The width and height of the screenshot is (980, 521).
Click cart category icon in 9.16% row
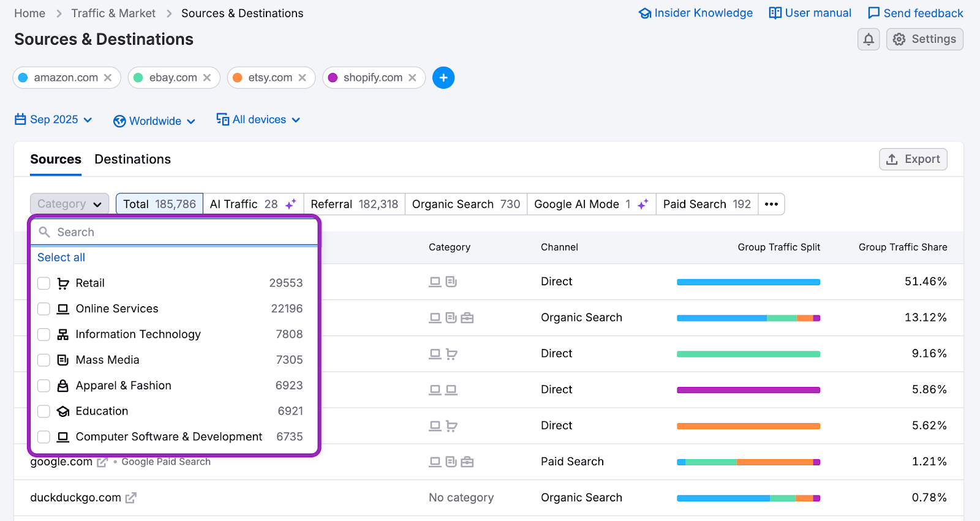451,354
